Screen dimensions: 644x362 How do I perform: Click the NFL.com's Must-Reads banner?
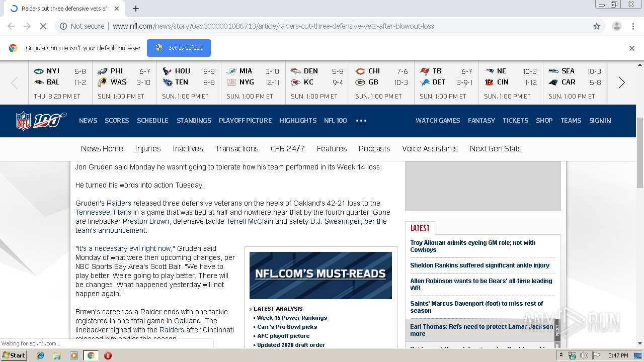tap(320, 275)
